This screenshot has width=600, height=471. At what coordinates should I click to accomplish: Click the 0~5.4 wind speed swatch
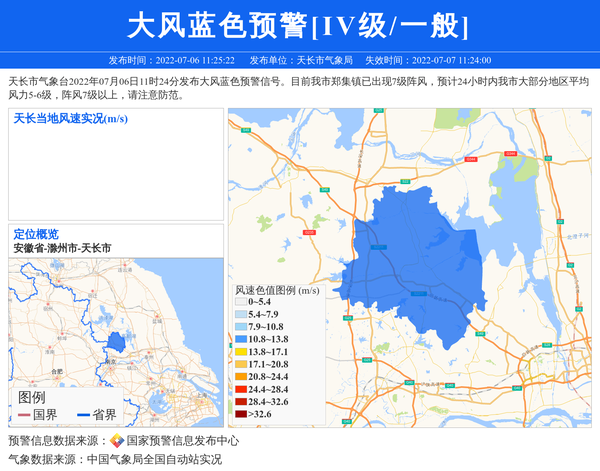tap(240, 301)
